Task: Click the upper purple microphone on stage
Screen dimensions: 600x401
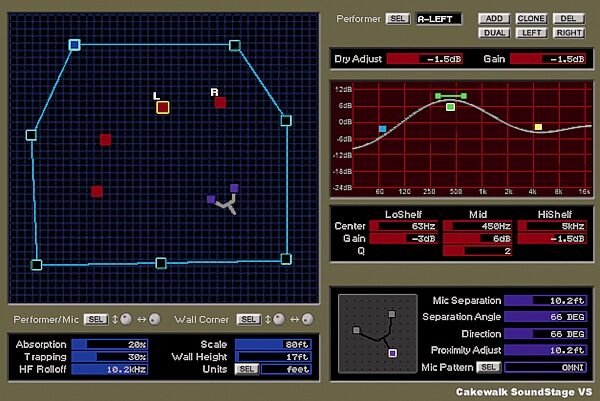Action: click(x=234, y=188)
